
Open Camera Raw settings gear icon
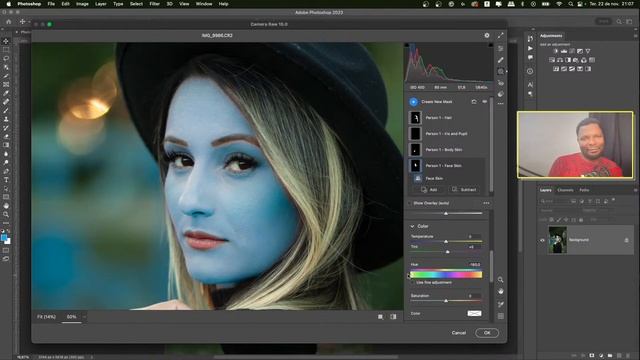click(487, 36)
